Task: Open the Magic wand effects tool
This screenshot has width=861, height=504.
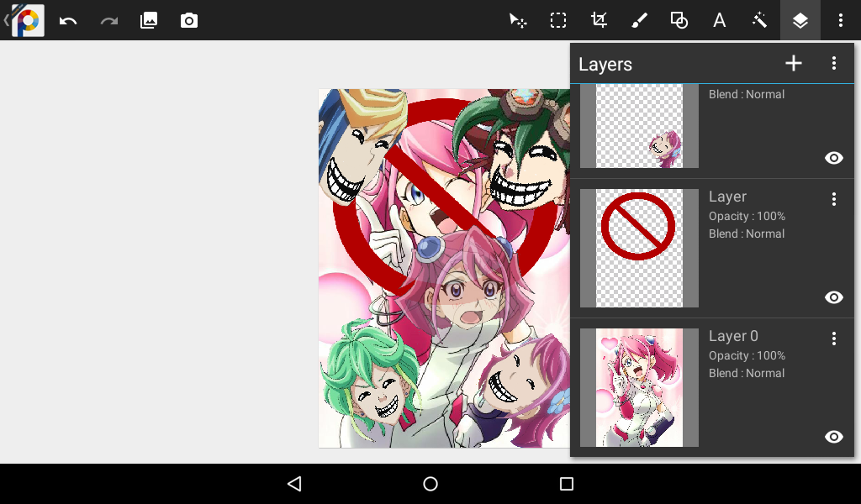Action: [x=760, y=21]
